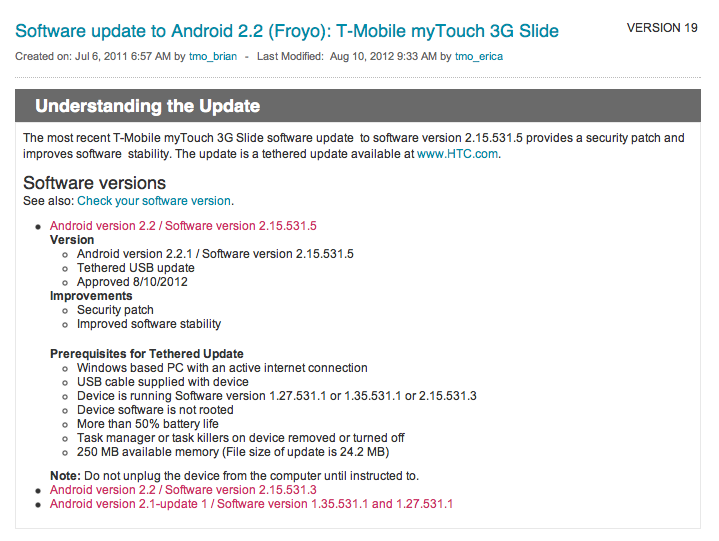Click the VERSION 19 label
Screen dimensions: 719x541
[662, 28]
